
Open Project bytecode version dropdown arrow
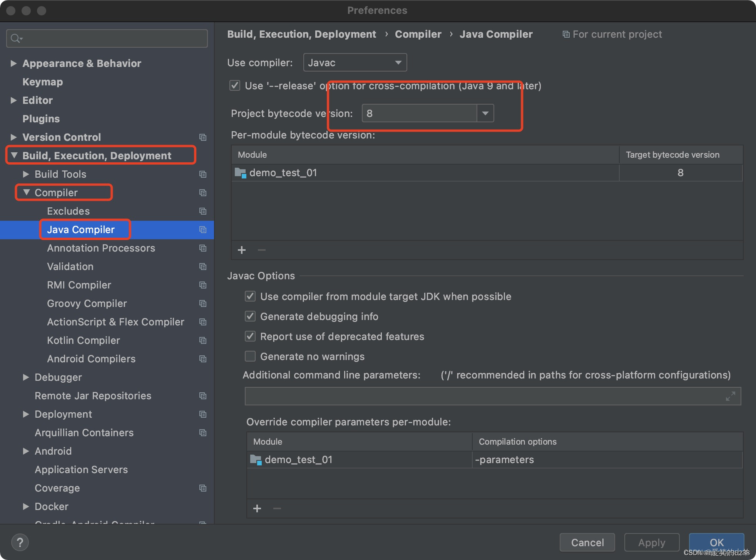(485, 113)
